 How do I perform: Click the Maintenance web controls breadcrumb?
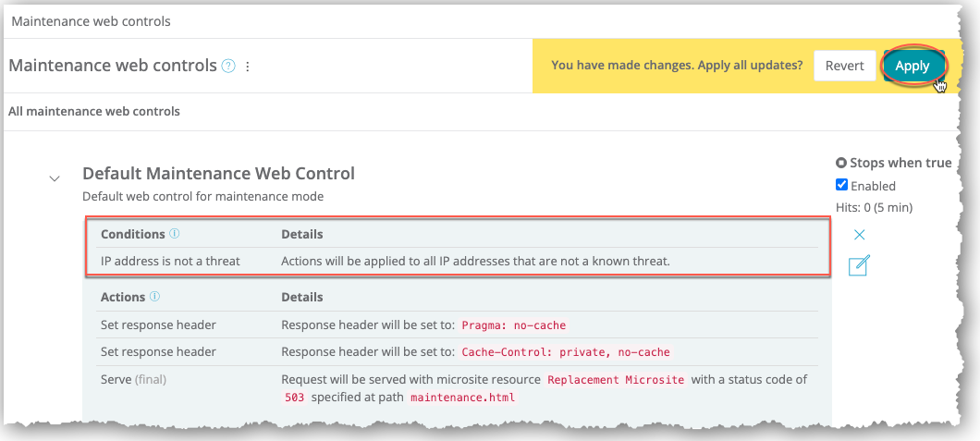coord(91,20)
